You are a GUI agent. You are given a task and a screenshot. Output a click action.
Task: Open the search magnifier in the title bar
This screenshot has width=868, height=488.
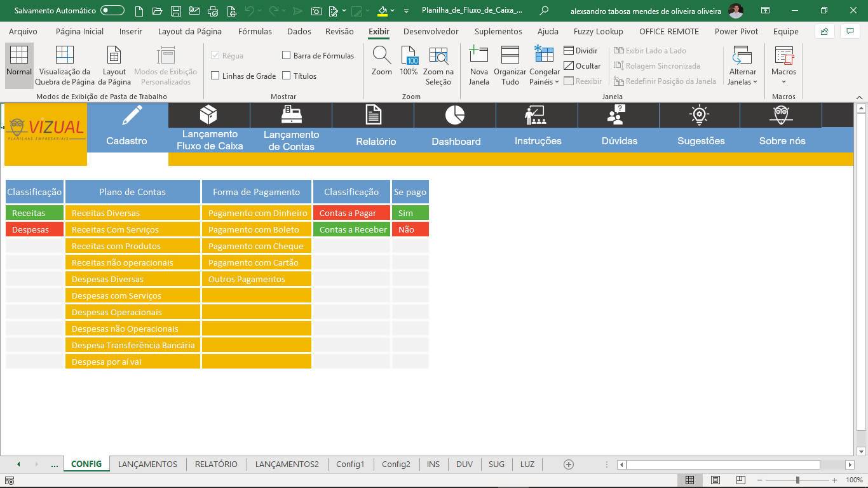coord(544,11)
